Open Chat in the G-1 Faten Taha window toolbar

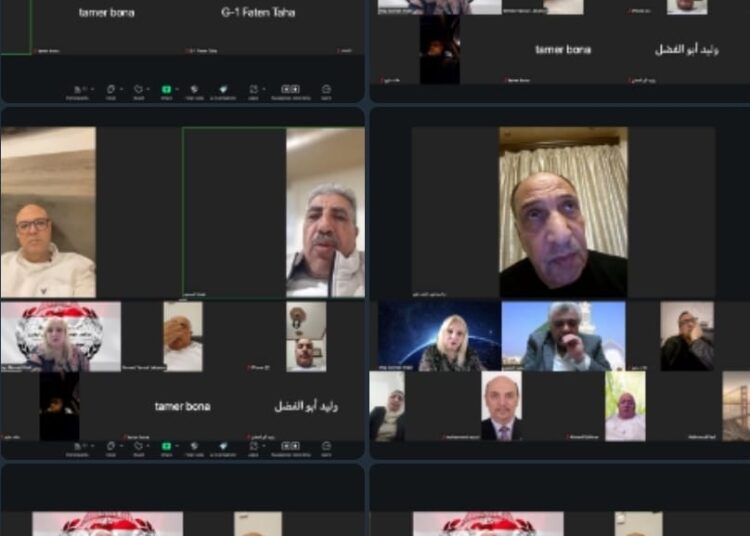pos(110,92)
